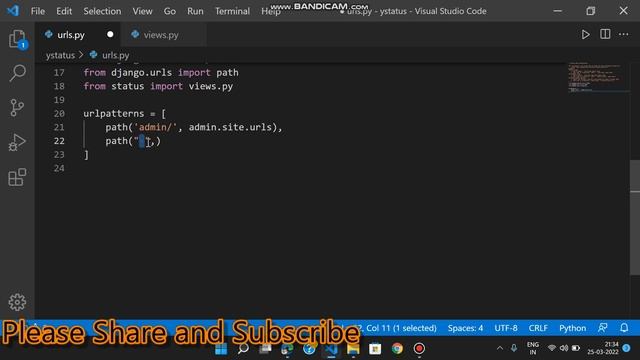Open Run and Debug view
This screenshot has width=640, height=360.
click(17, 142)
